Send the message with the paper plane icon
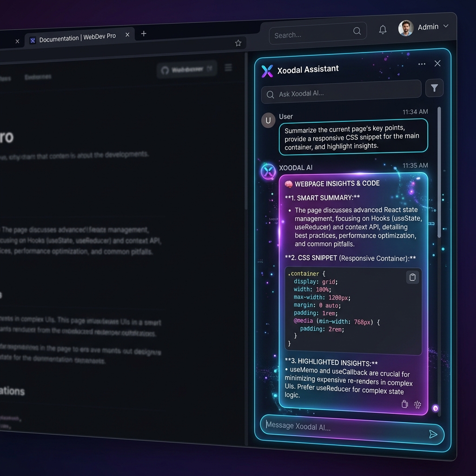The height and width of the screenshot is (476, 476). (x=433, y=435)
